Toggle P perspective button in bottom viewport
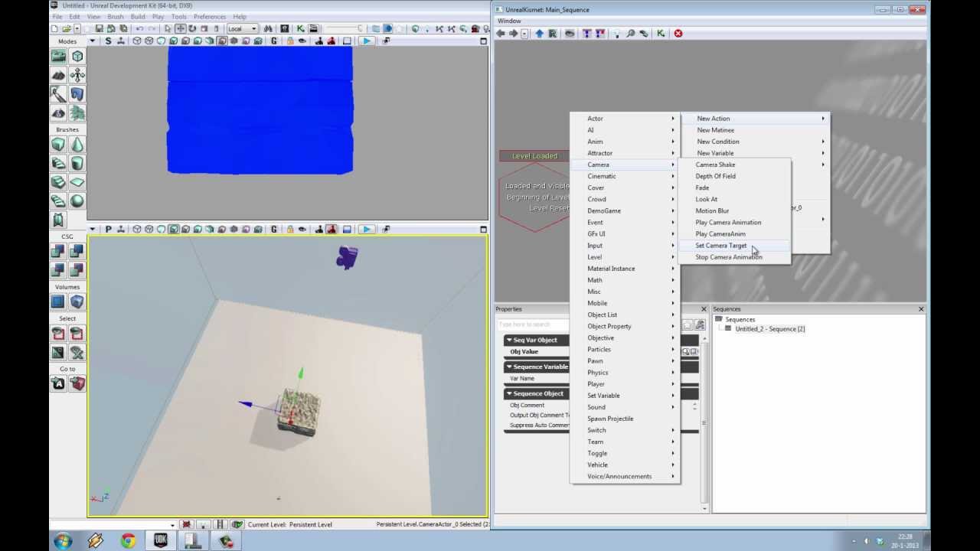This screenshot has height=551, width=980. point(108,229)
